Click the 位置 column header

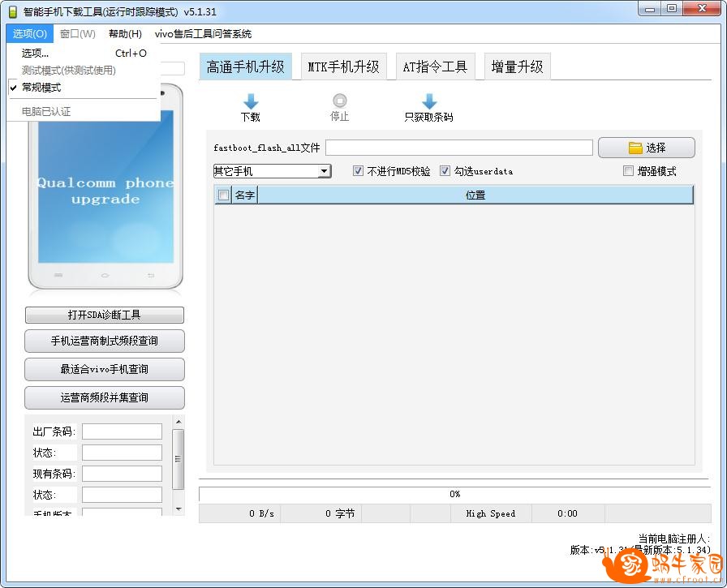[475, 195]
